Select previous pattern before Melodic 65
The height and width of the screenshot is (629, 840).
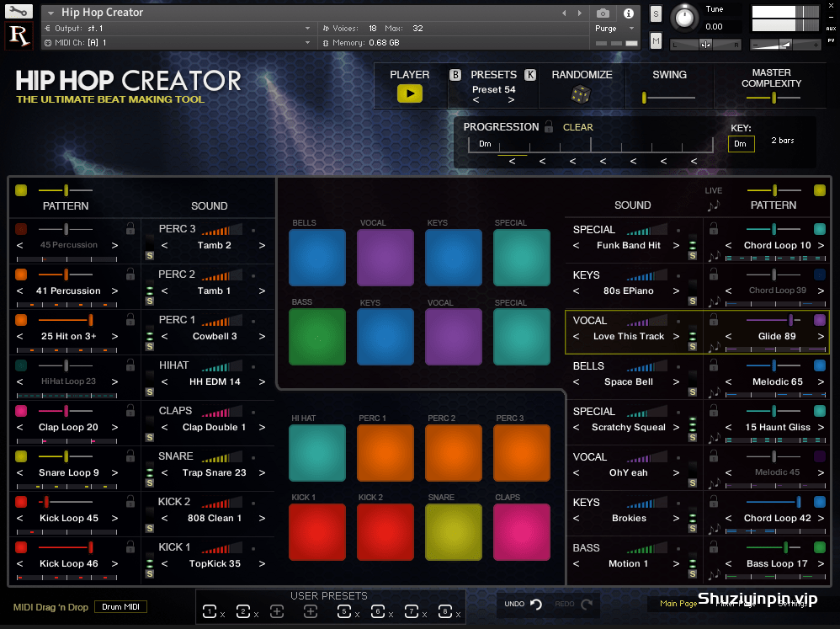click(x=729, y=382)
